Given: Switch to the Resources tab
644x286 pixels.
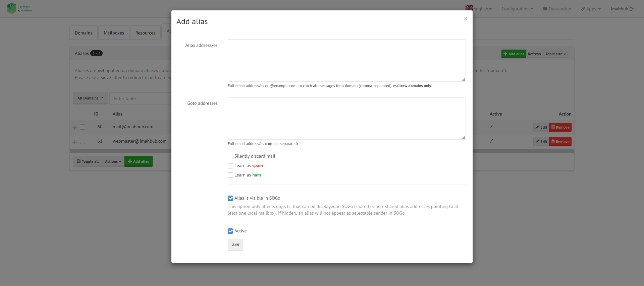Looking at the screenshot, I should click(x=145, y=33).
